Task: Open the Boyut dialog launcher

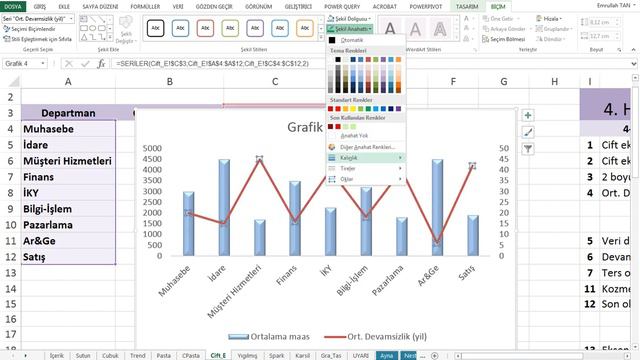Action: (619, 50)
